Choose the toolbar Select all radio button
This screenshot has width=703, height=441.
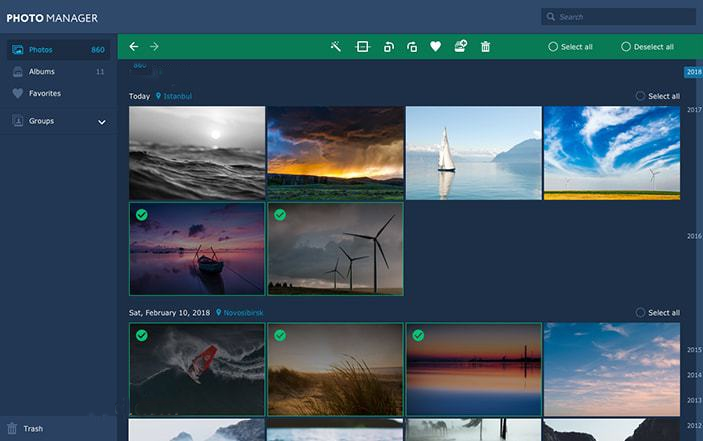click(x=553, y=47)
